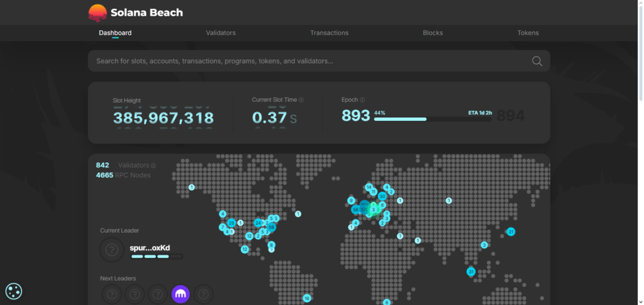Switch to the Validators tab
Viewport: 644px width, 305px height.
[221, 33]
